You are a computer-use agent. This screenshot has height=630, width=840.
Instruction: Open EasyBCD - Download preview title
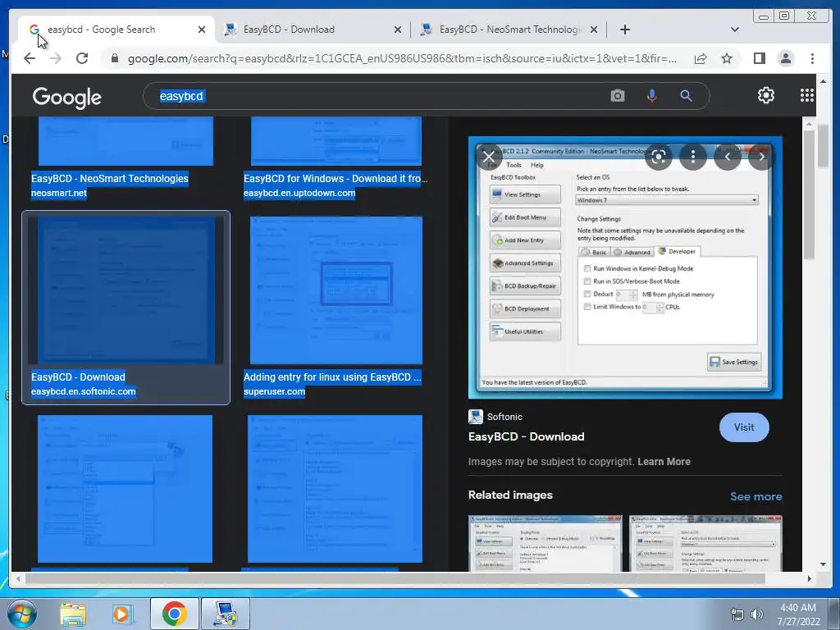[x=526, y=436]
